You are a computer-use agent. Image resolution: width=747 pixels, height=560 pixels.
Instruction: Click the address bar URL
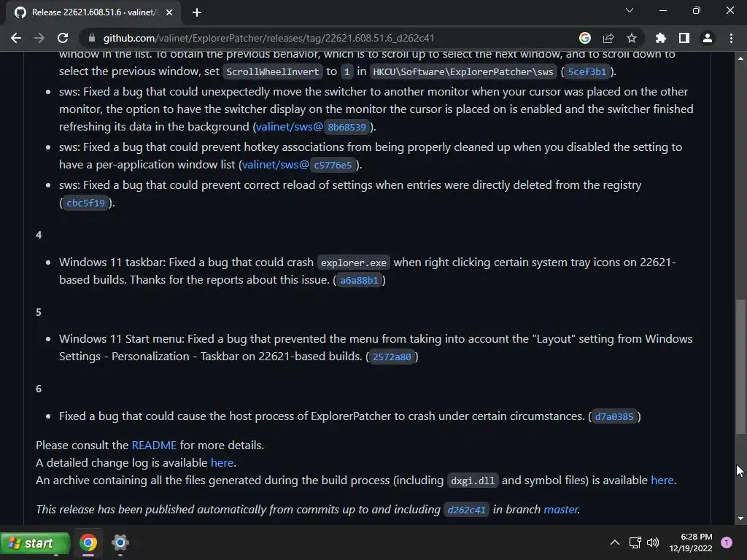point(268,38)
